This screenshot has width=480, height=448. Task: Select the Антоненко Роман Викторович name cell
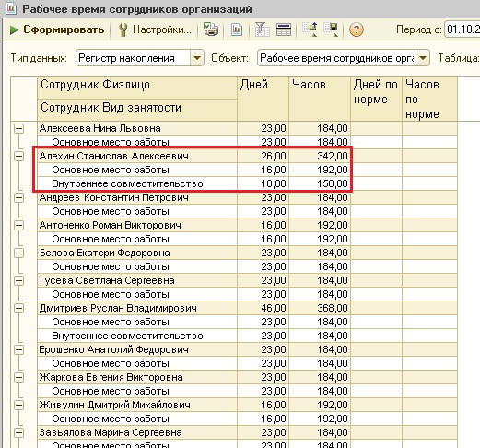click(x=137, y=225)
